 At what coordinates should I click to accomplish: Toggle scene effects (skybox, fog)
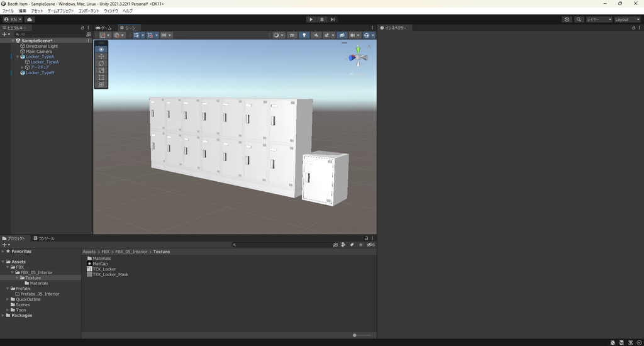(327, 35)
